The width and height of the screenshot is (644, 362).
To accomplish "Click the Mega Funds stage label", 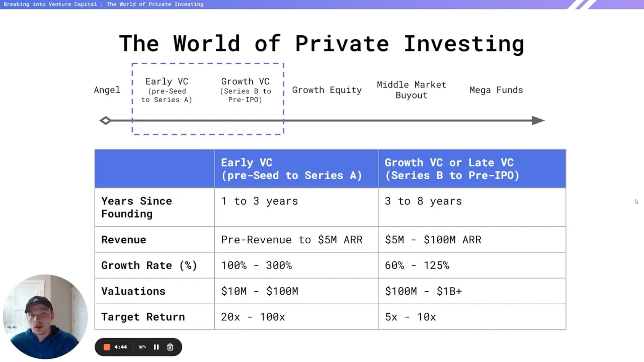I will pyautogui.click(x=496, y=90).
